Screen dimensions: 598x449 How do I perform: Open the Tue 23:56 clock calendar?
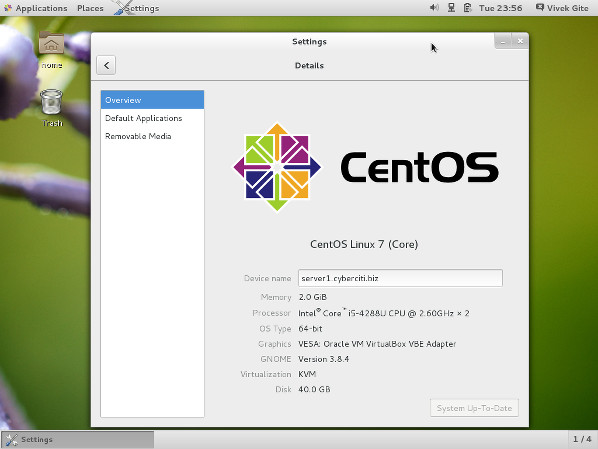click(x=500, y=8)
